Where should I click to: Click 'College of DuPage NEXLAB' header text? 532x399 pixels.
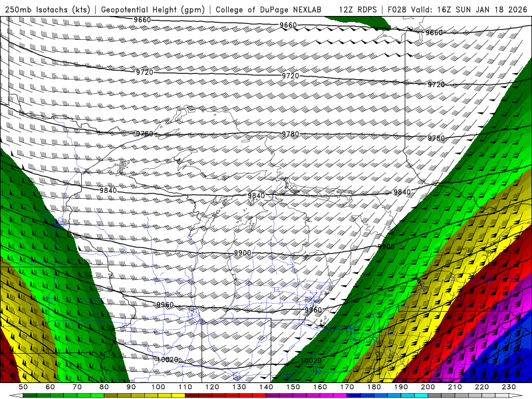[268, 9]
